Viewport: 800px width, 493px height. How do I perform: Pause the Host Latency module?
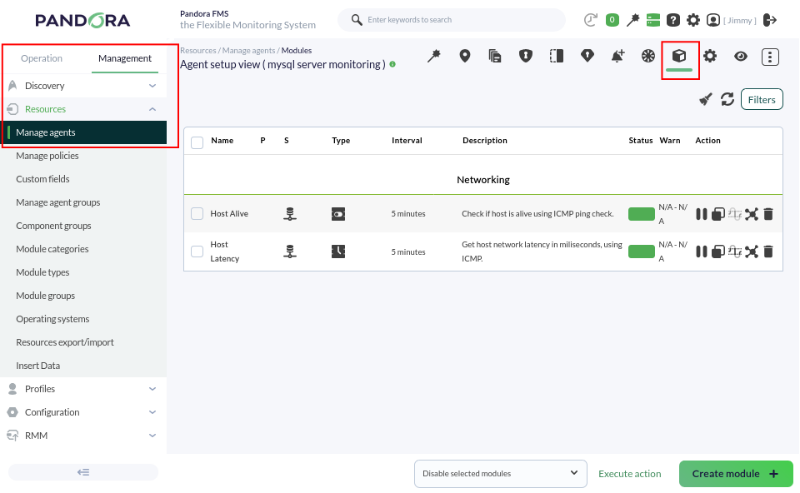tap(702, 251)
